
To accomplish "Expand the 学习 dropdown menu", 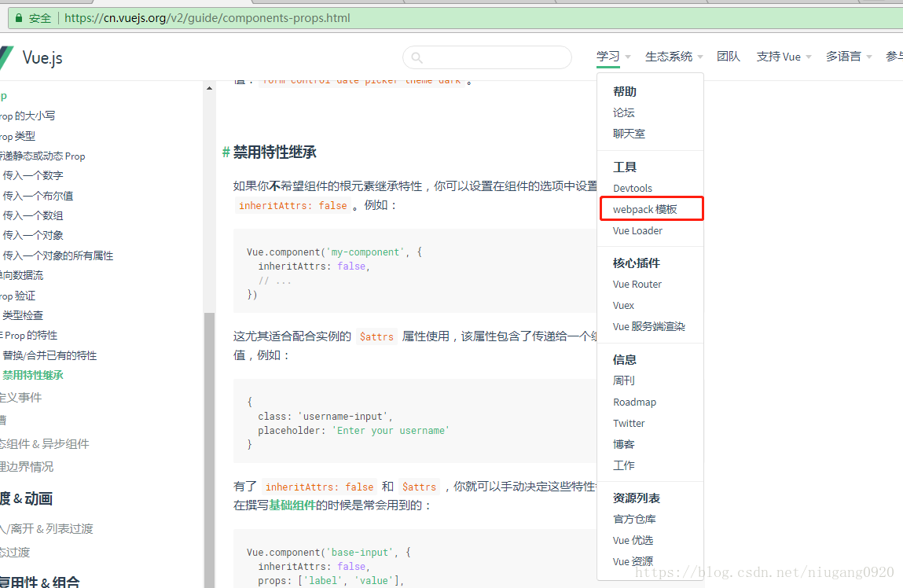I will click(x=613, y=57).
